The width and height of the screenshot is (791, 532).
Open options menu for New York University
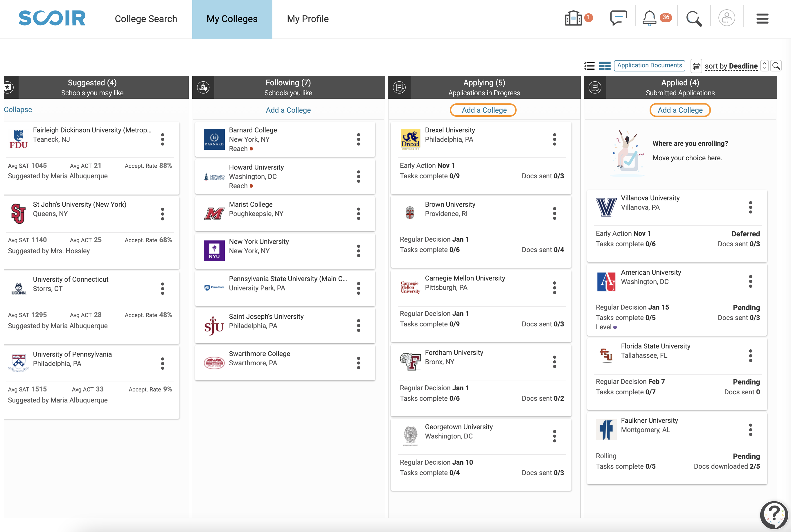[359, 251]
